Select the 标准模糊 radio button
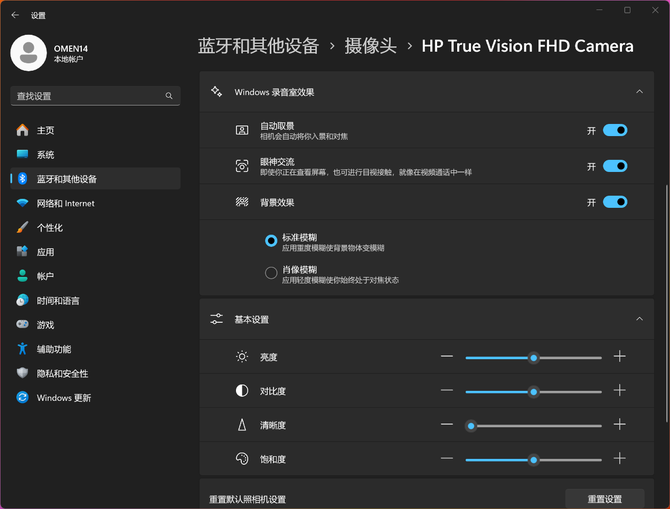The height and width of the screenshot is (509, 670). click(x=271, y=241)
